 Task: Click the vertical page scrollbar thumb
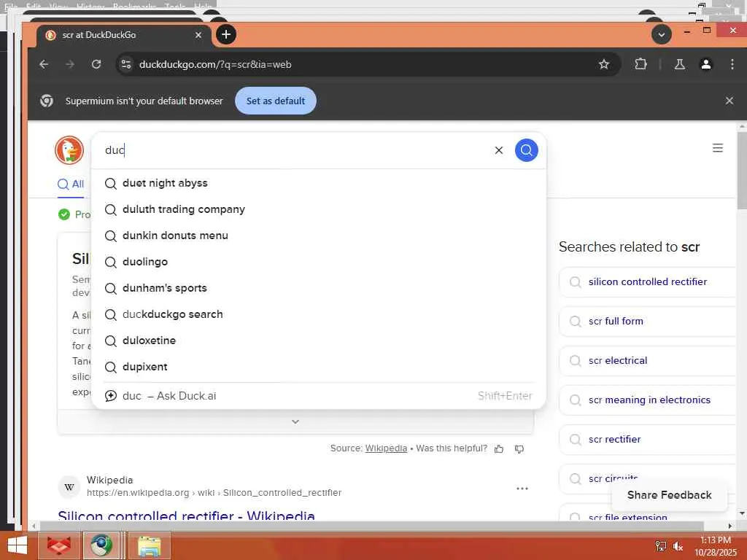(742, 171)
